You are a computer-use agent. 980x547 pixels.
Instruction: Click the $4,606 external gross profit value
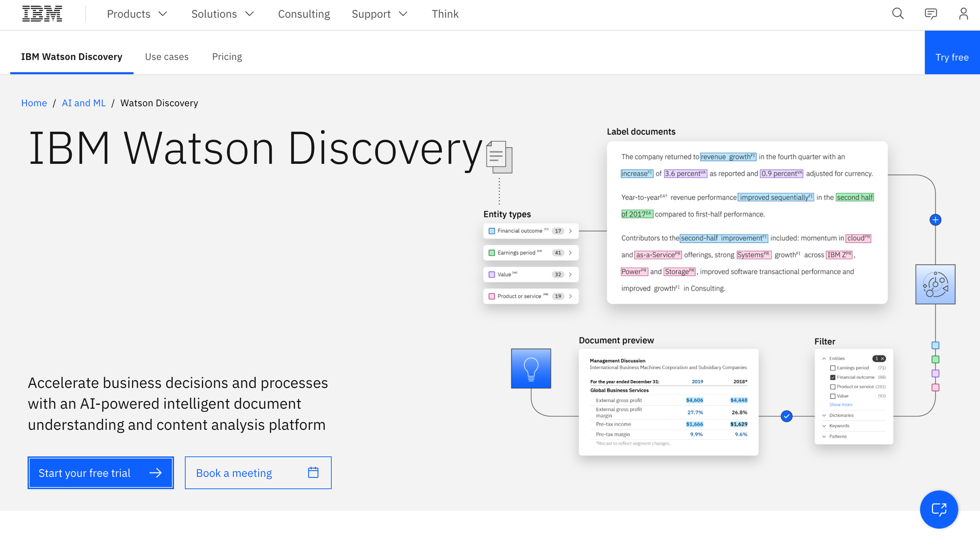[694, 400]
